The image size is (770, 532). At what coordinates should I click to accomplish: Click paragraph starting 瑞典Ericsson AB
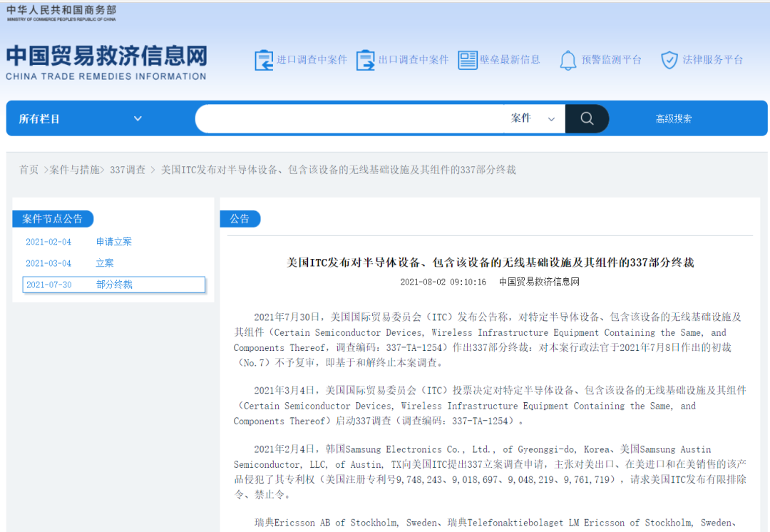pos(495,523)
